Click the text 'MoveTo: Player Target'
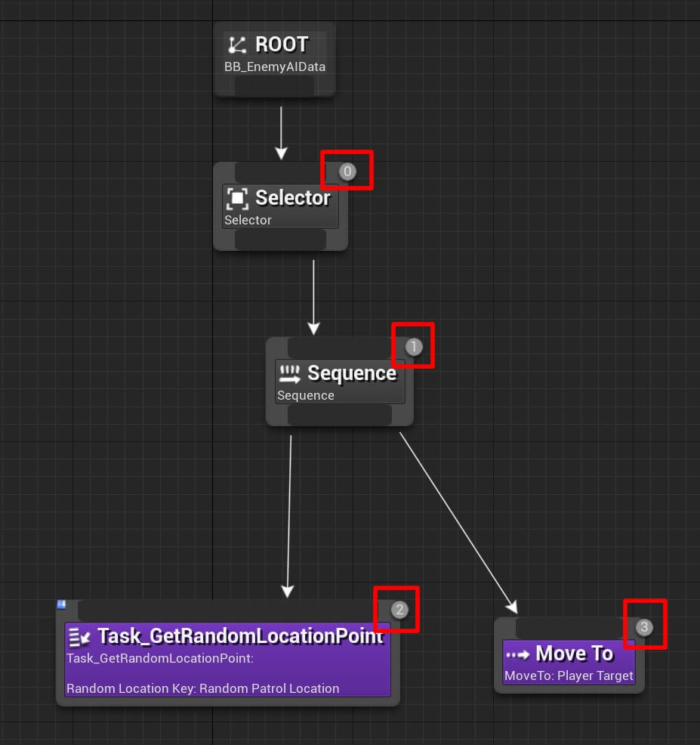 pos(569,676)
